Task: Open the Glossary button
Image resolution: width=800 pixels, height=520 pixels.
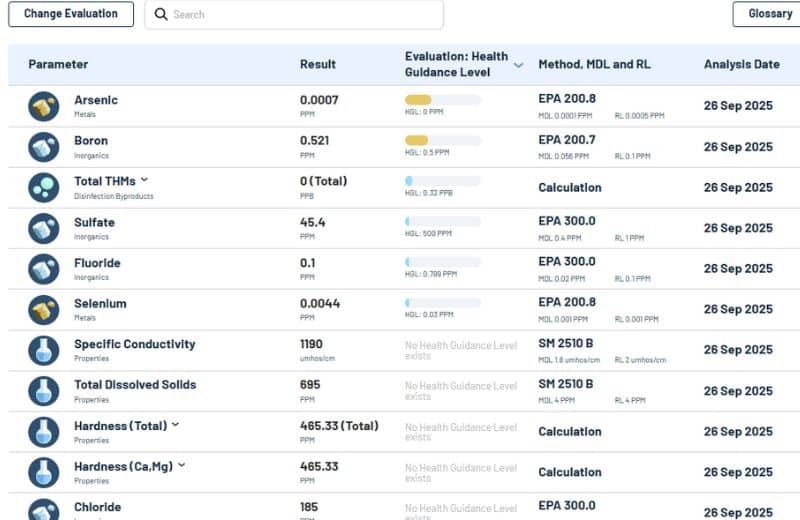Action: 768,14
